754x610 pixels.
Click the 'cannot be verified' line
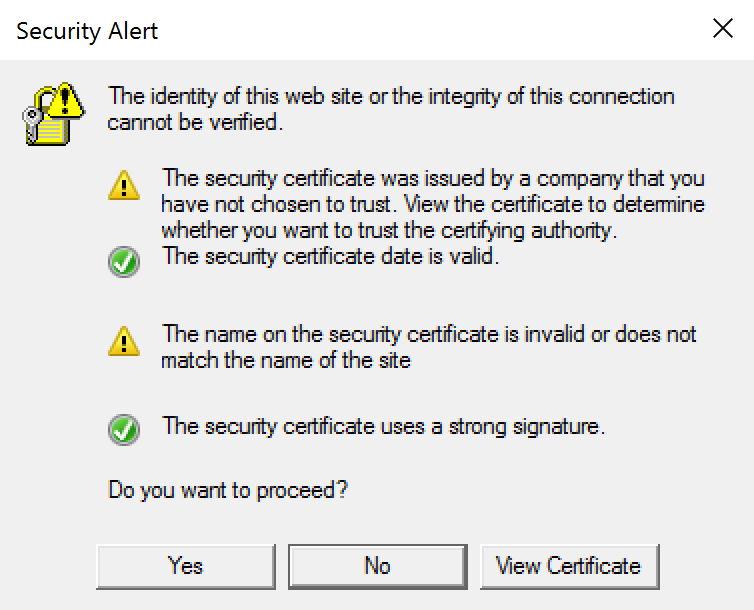[196, 122]
